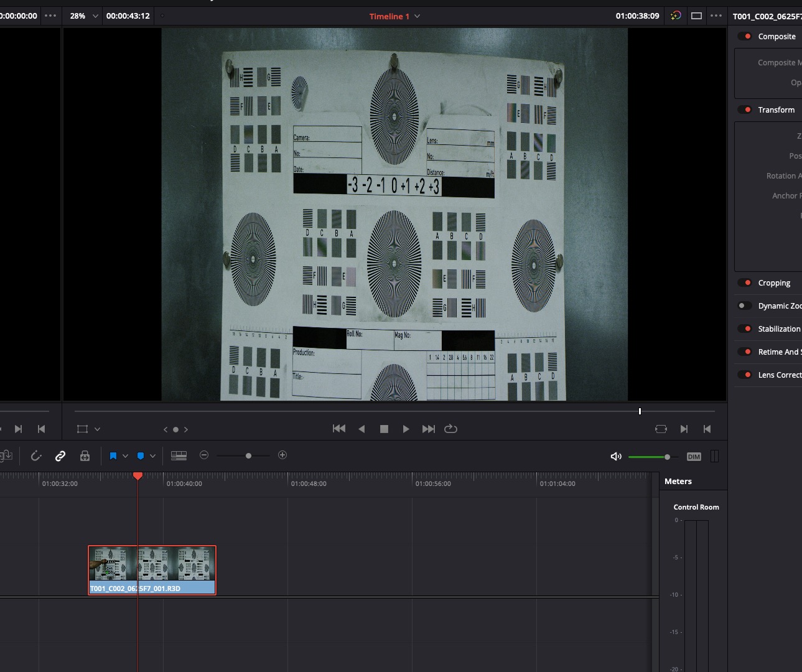
Task: Stop playback in the viewer
Action: click(x=384, y=429)
